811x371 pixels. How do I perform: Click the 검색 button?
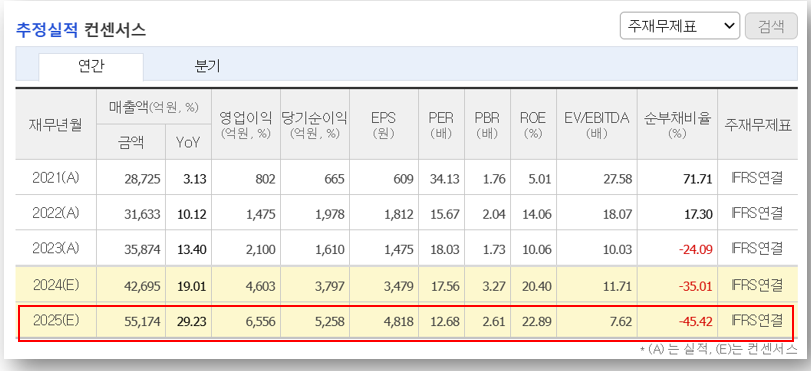[x=771, y=26]
